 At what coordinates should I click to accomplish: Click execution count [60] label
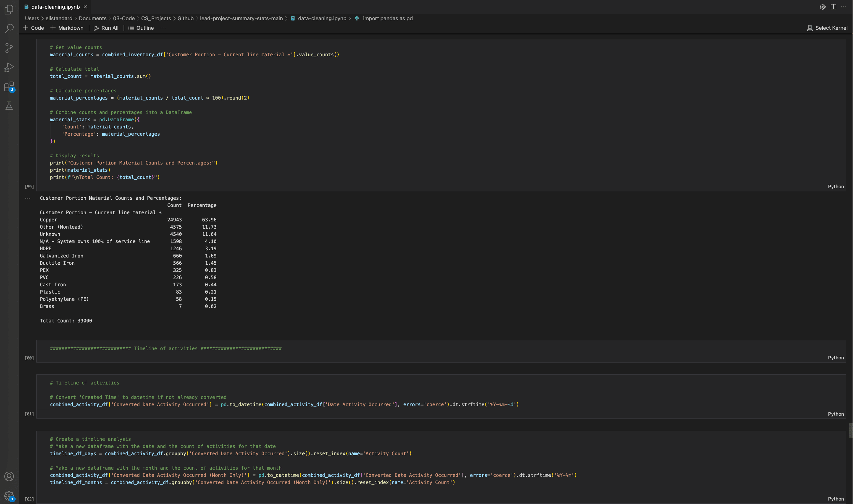click(29, 358)
